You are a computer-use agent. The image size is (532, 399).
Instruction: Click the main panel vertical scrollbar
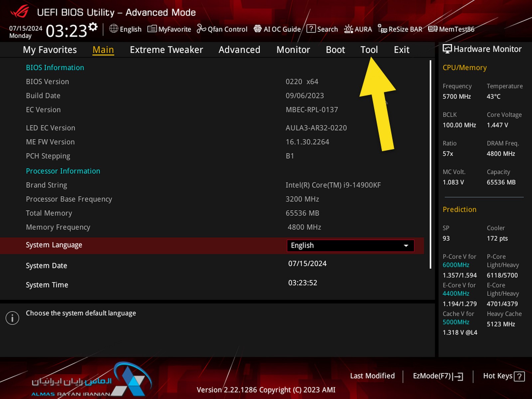[431, 164]
